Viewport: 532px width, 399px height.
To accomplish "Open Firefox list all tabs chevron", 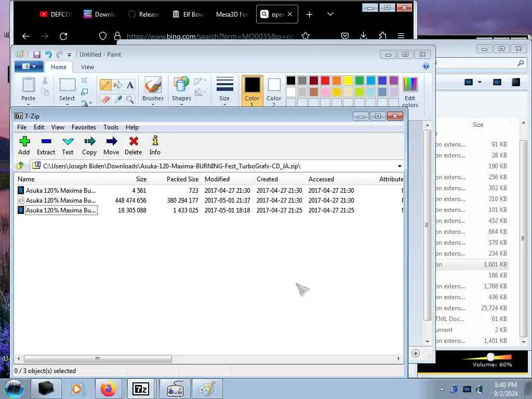I will click(x=330, y=14).
